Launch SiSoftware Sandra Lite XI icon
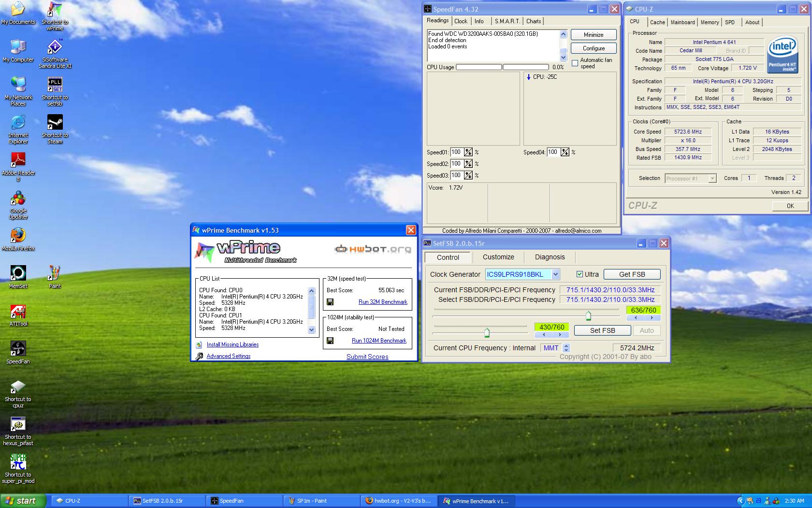812x508 pixels. [x=55, y=54]
